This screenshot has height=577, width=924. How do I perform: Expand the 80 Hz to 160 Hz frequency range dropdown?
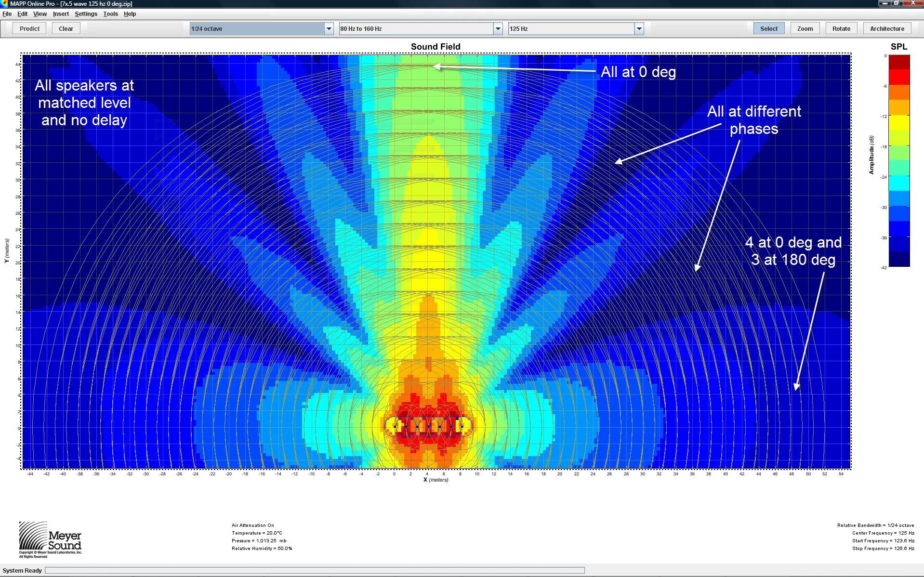pyautogui.click(x=498, y=28)
